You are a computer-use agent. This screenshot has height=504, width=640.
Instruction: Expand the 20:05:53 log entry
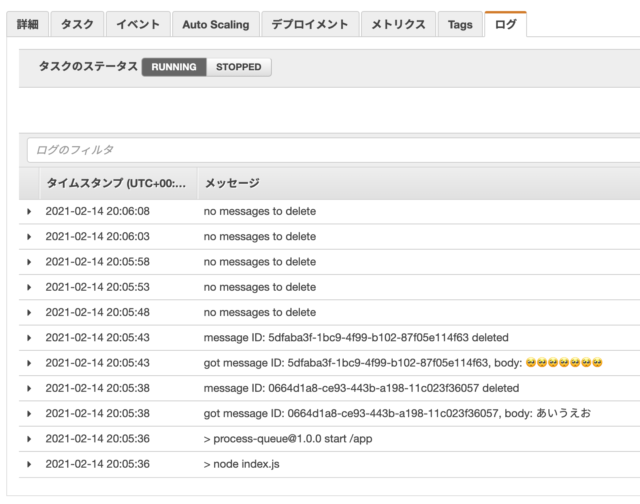(x=29, y=287)
